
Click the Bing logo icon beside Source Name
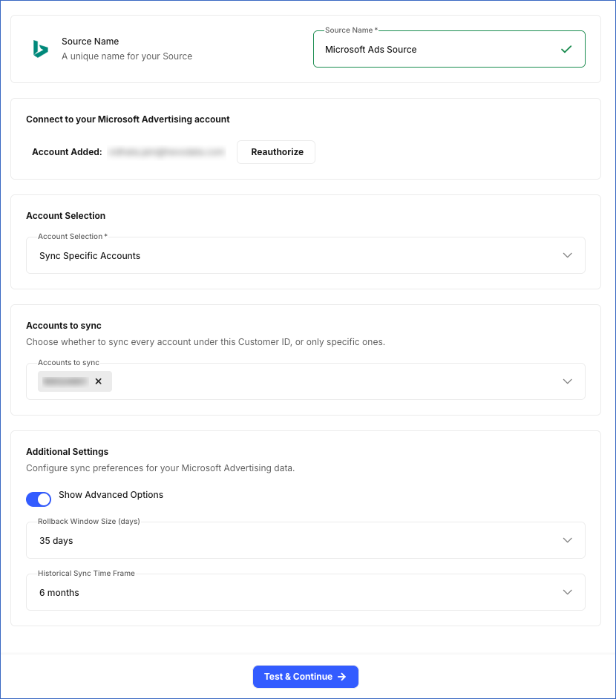coord(41,48)
